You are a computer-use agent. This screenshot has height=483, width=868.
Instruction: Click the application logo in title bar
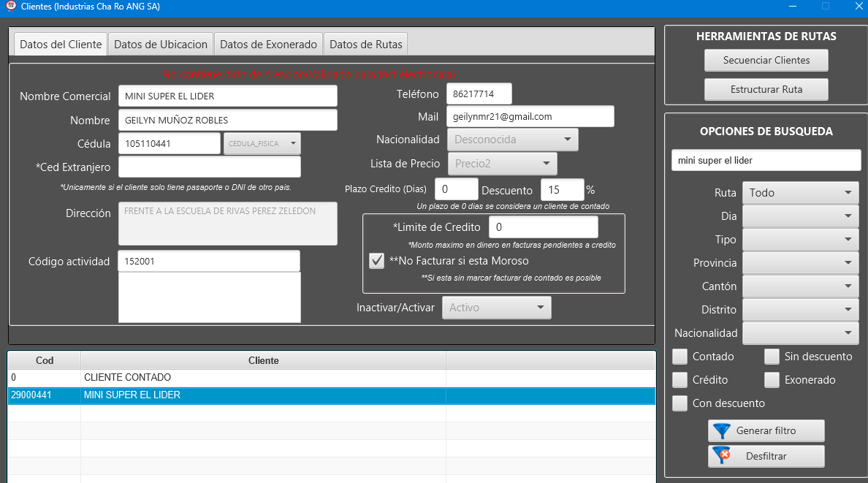pos(10,7)
